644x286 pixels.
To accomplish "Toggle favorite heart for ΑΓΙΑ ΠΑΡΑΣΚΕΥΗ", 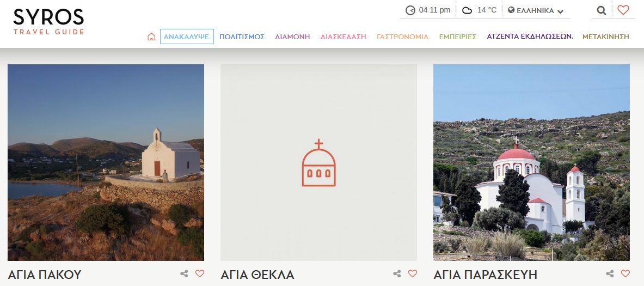I will click(625, 273).
